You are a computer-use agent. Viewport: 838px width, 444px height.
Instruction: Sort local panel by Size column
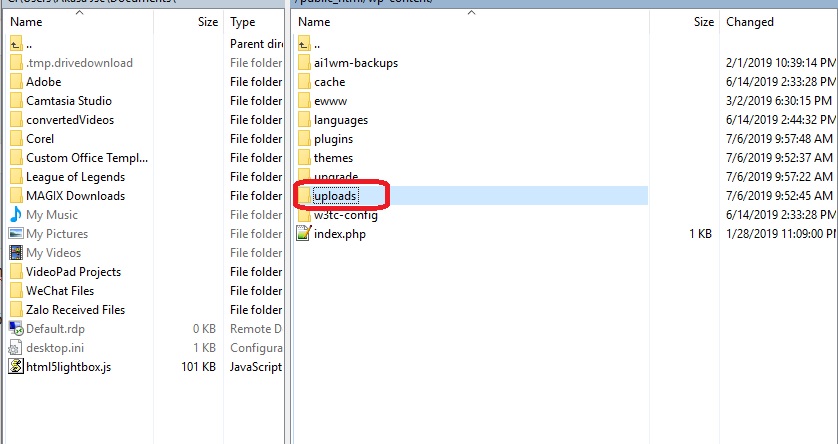coord(208,21)
